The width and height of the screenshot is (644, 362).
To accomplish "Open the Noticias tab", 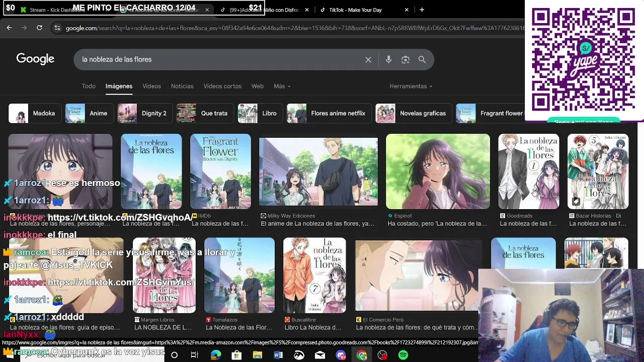I will pos(182,86).
